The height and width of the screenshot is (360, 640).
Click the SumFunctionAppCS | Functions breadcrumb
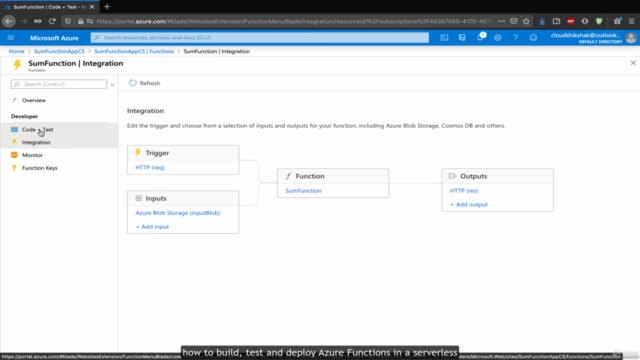[x=134, y=51]
